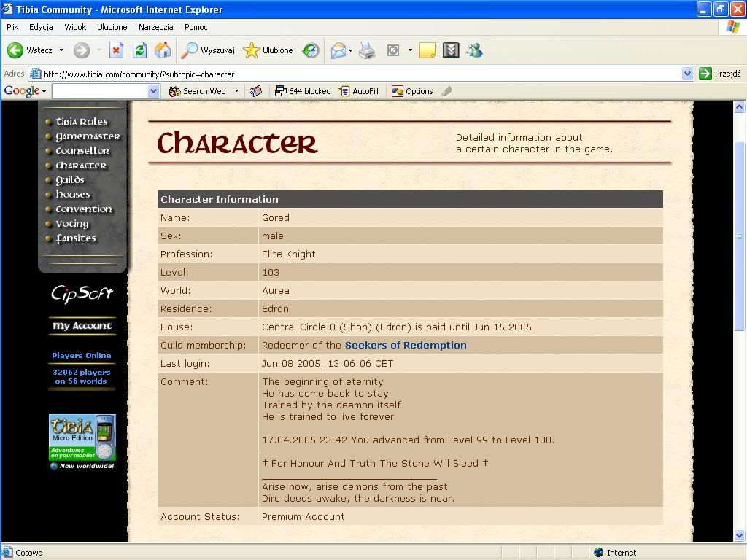Image resolution: width=747 pixels, height=560 pixels.
Task: Open the Seekers of Redemption guild link
Action: pos(406,345)
